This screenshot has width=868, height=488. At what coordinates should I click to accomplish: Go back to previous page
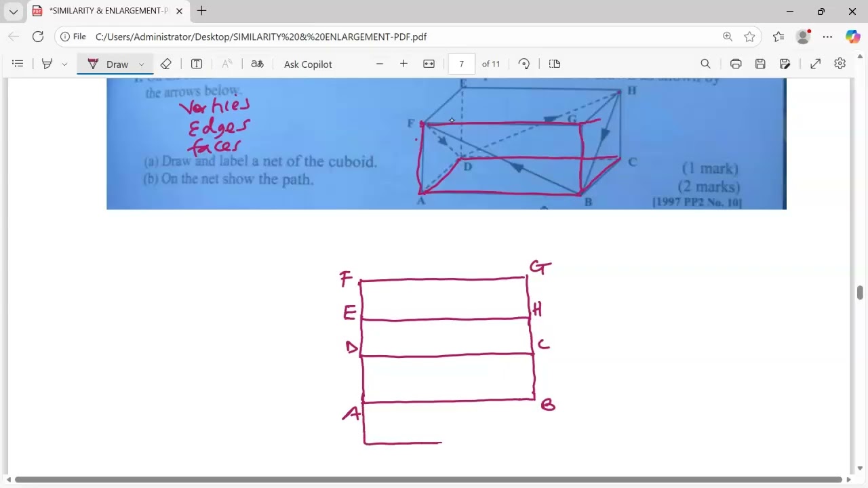click(14, 37)
